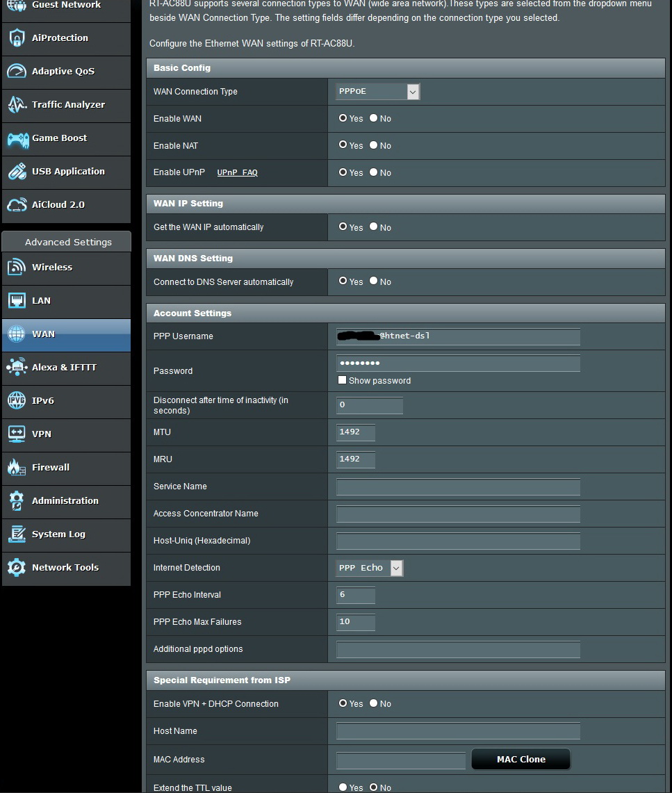
Task: Set Enable NAT to No
Action: coord(374,145)
